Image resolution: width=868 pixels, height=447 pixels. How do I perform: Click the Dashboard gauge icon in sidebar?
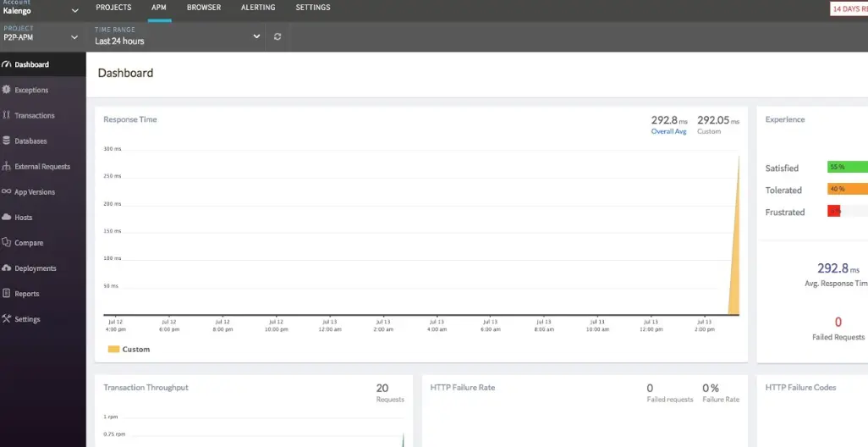coord(7,64)
